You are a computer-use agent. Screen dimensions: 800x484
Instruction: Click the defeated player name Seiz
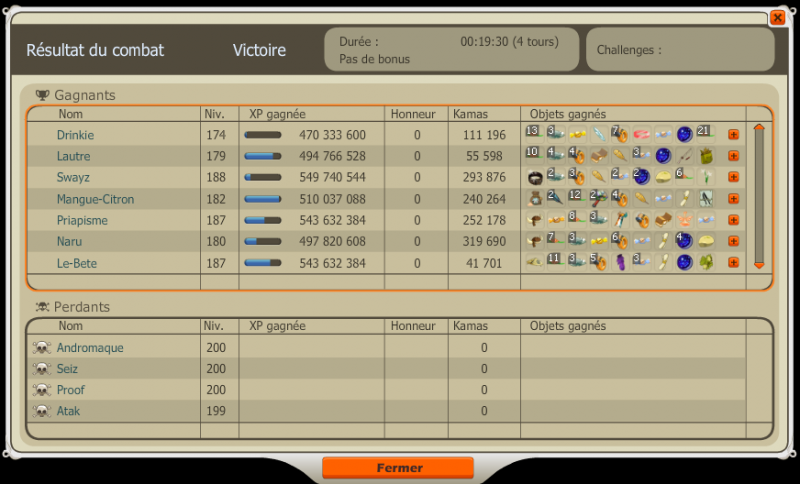[67, 369]
